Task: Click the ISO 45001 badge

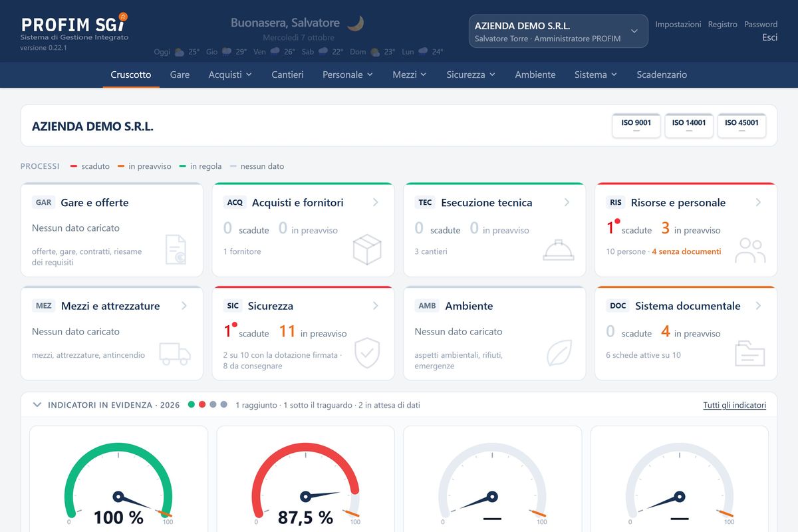Action: tap(741, 126)
